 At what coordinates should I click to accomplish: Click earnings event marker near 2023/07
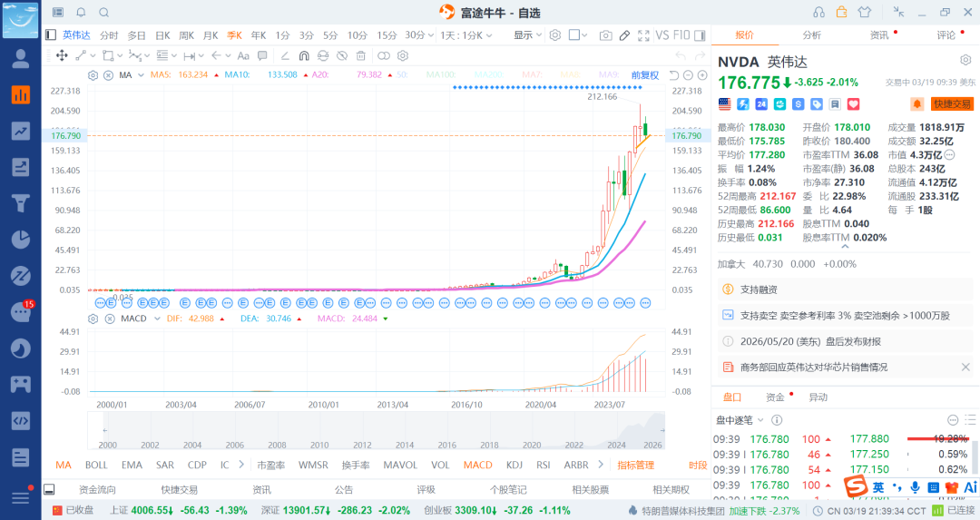[x=603, y=303]
